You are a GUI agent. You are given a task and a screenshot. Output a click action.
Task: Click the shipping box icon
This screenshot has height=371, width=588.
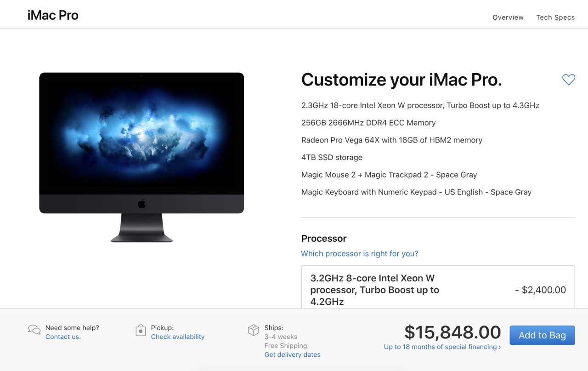254,330
